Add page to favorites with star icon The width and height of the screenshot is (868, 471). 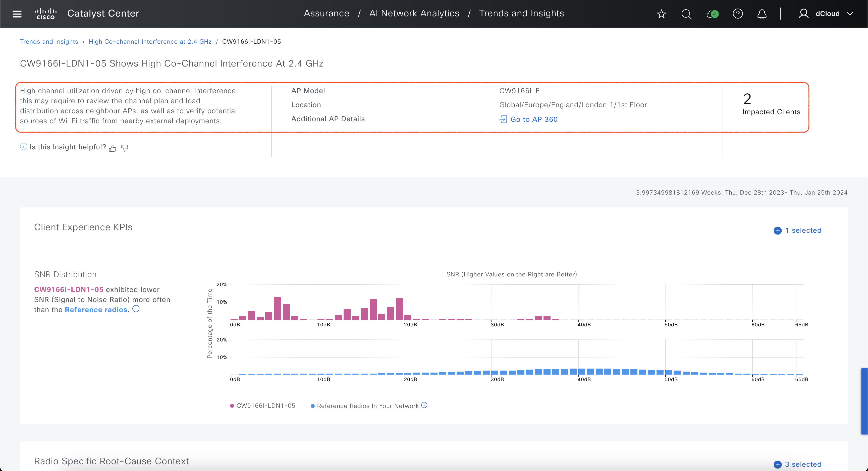[662, 14]
